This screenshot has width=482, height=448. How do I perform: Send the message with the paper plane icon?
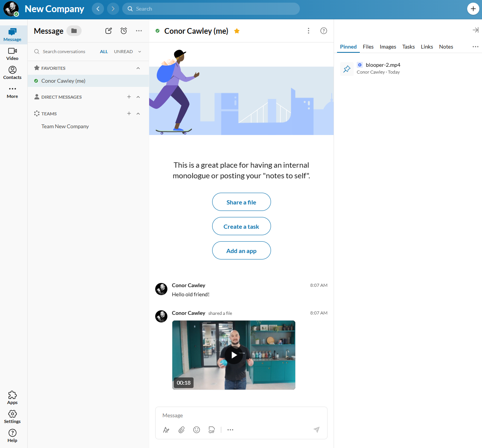pyautogui.click(x=317, y=430)
